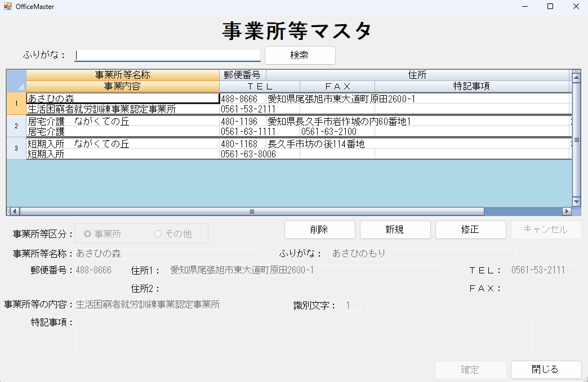588x382 pixels.
Task: Select row header number 3
Action: tap(16, 149)
